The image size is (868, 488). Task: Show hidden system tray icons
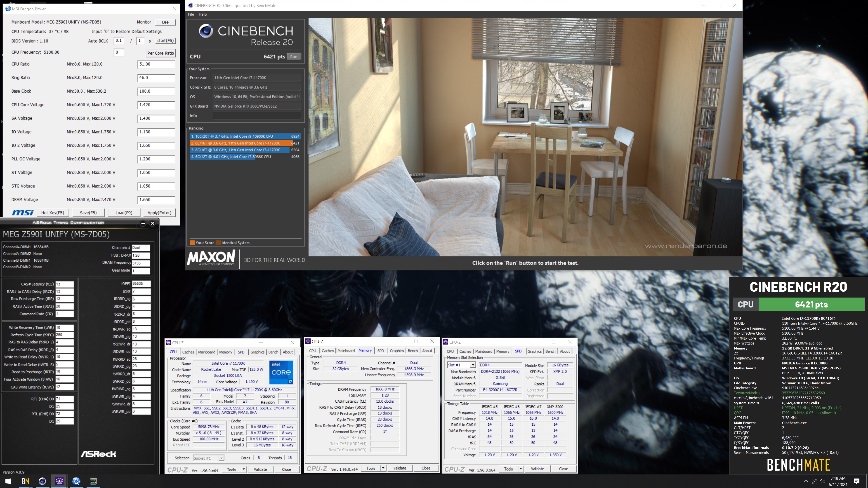click(x=806, y=481)
